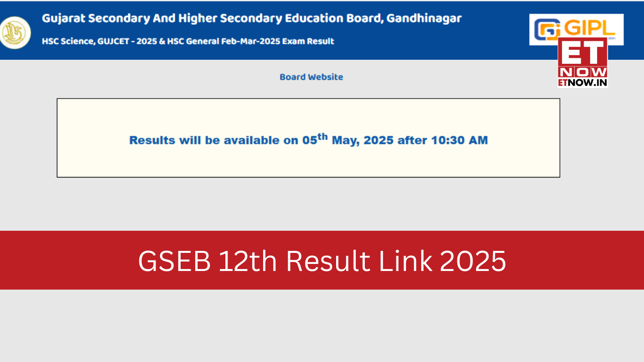Click the circular board seal at top left

click(16, 31)
